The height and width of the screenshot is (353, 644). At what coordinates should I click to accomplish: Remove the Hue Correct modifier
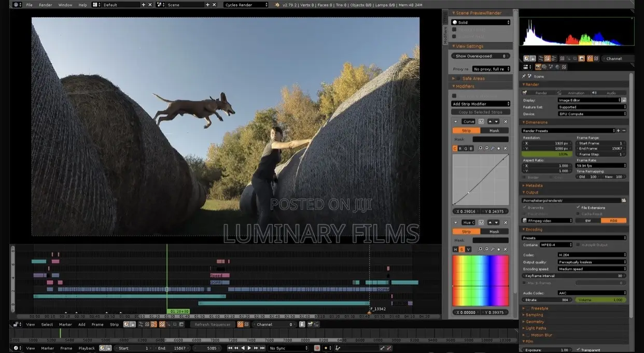coord(506,222)
